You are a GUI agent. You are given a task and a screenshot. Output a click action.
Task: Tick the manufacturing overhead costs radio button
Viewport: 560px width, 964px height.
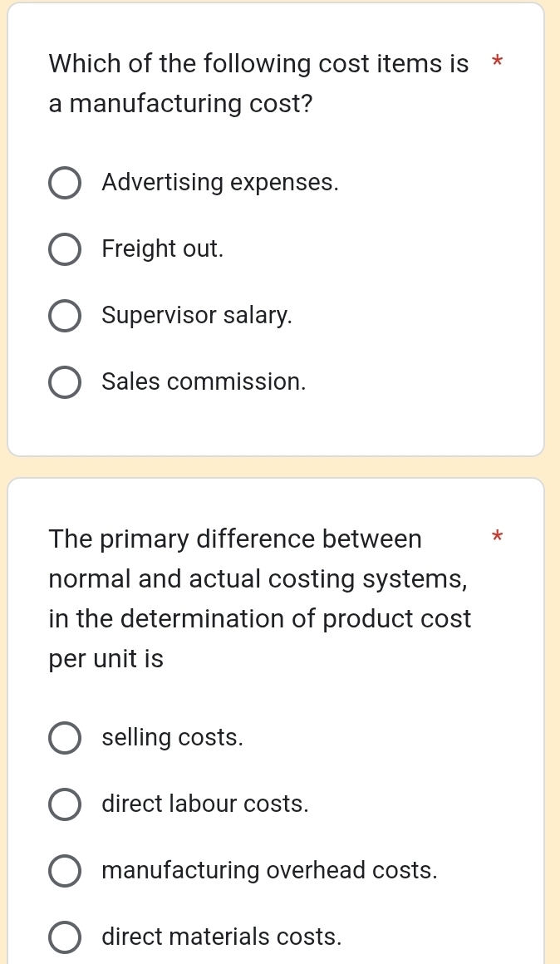click(x=65, y=872)
